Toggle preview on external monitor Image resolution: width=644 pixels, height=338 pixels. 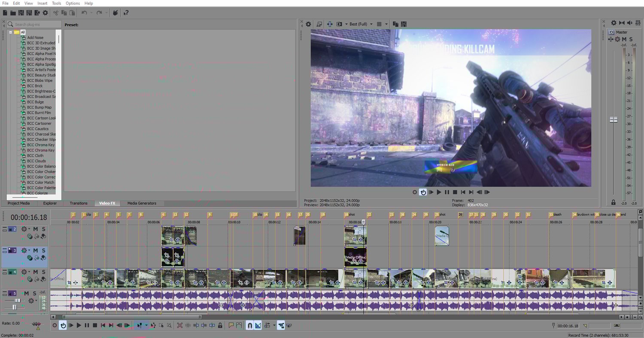(x=319, y=24)
